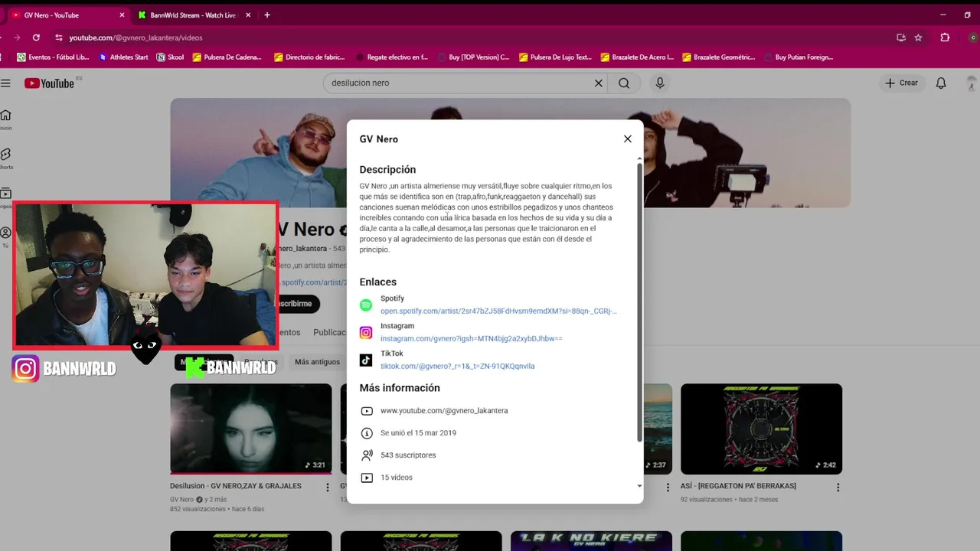This screenshot has height=551, width=980.
Task: Click the info icon beside join date
Action: 367,433
